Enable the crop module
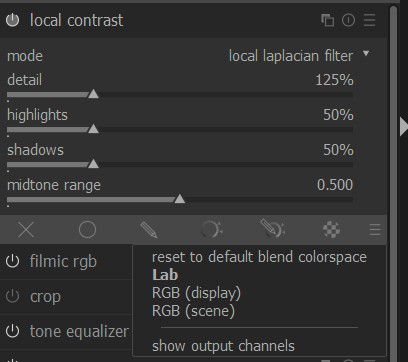The image size is (408, 362). [x=13, y=296]
